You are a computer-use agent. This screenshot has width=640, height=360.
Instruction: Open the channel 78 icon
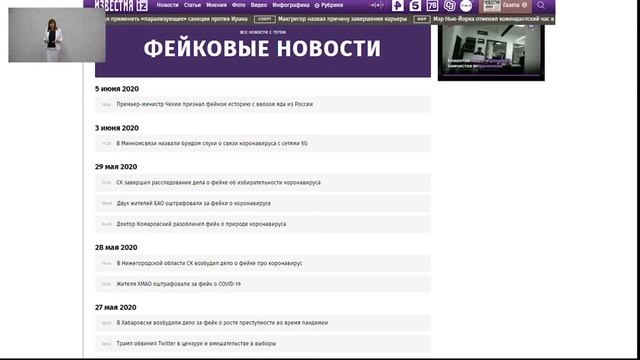click(x=432, y=5)
